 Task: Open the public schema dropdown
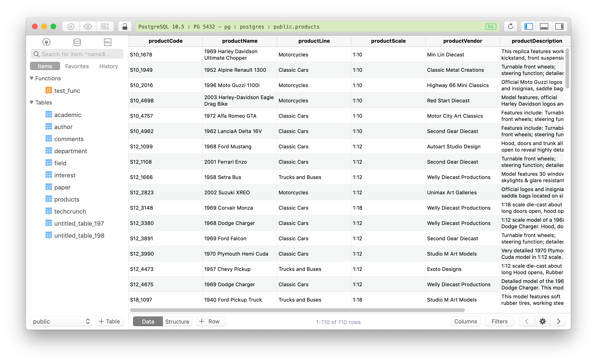click(x=61, y=321)
